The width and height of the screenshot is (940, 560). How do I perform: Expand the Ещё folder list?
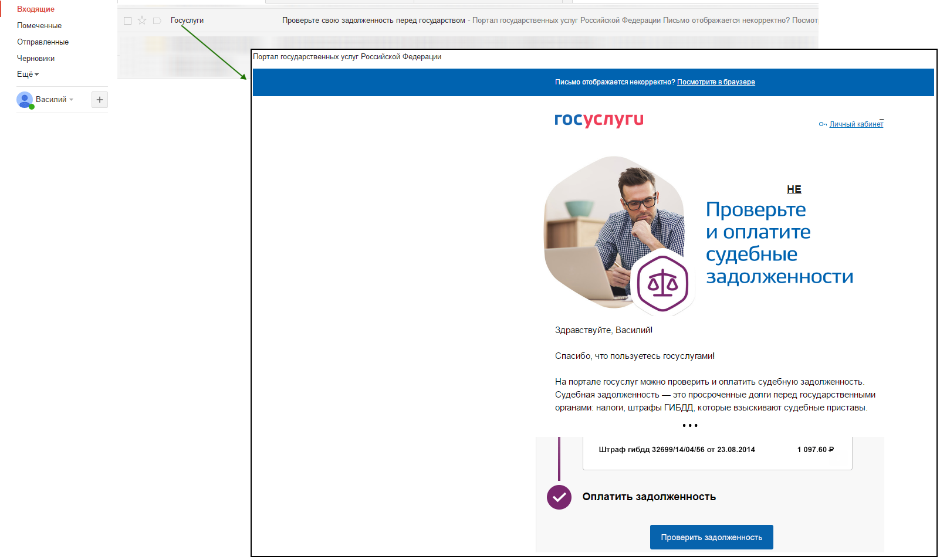click(x=28, y=74)
